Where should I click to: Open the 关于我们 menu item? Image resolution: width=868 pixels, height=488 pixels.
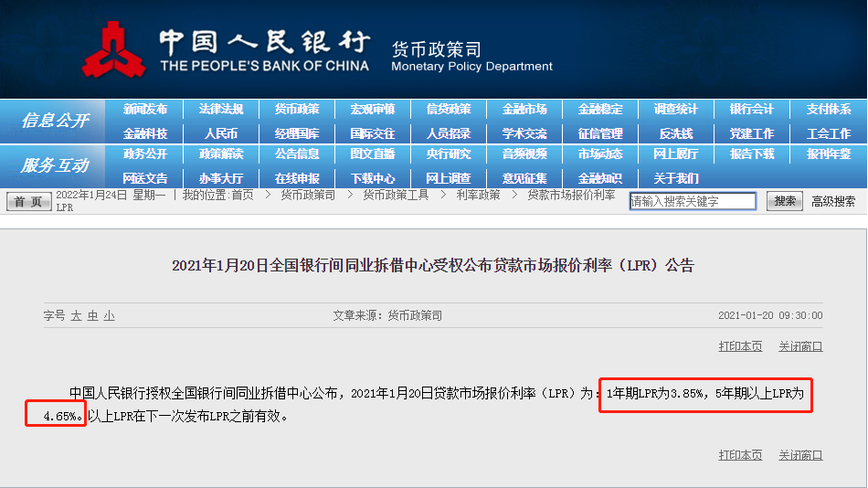click(676, 178)
